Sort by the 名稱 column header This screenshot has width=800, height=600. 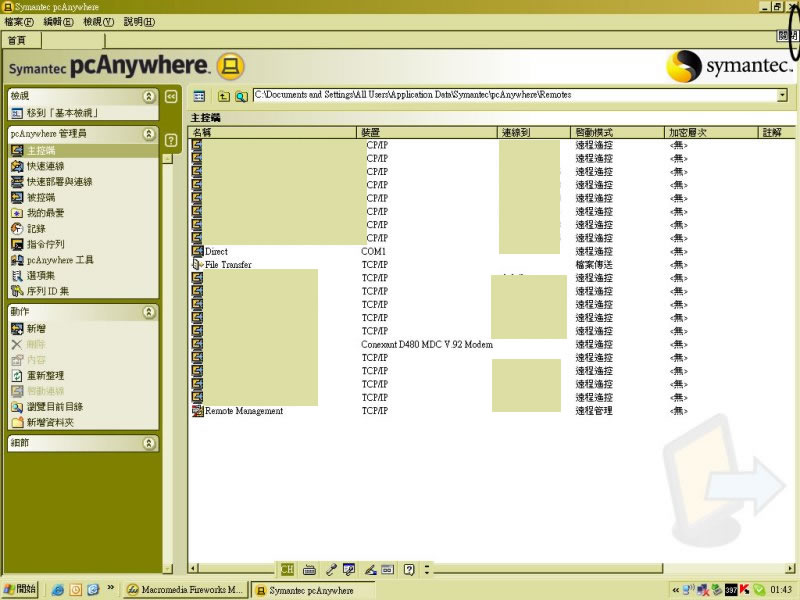(272, 133)
